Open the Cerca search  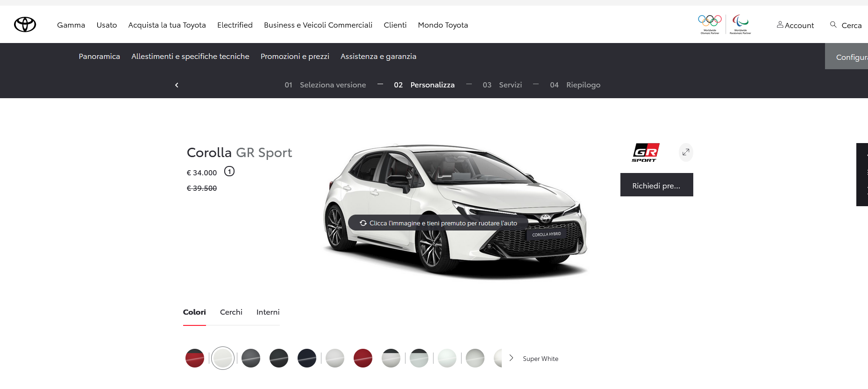[x=846, y=25]
